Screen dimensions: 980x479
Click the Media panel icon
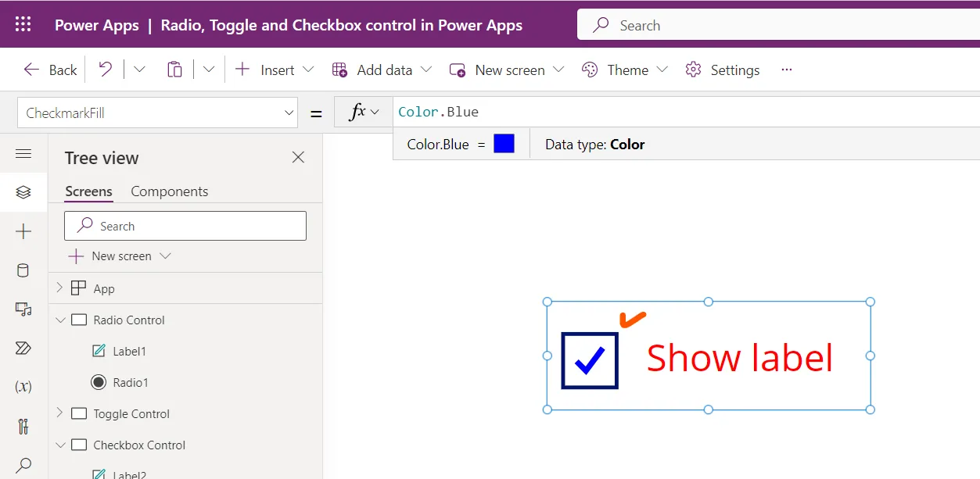tap(23, 309)
